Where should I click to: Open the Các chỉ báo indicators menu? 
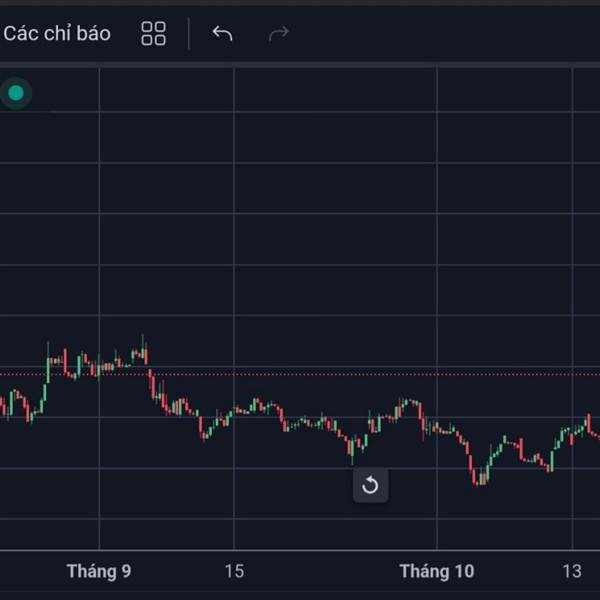56,33
